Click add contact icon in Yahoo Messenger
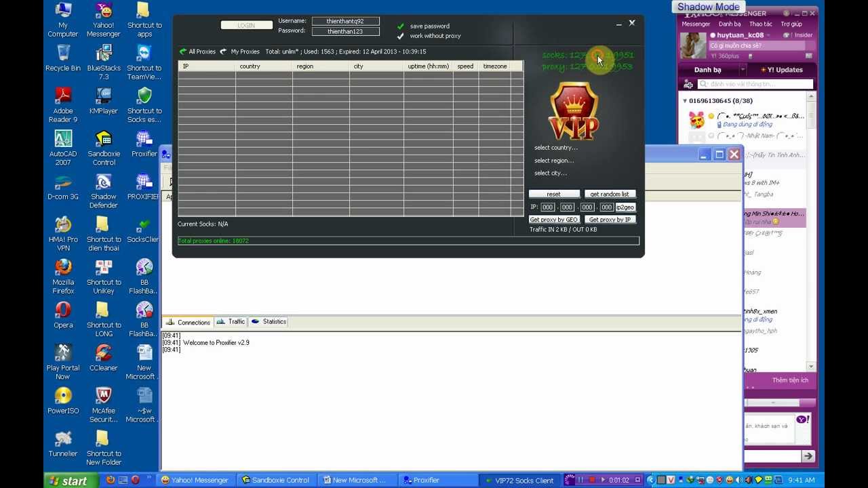The width and height of the screenshot is (868, 488). pyautogui.click(x=688, y=84)
